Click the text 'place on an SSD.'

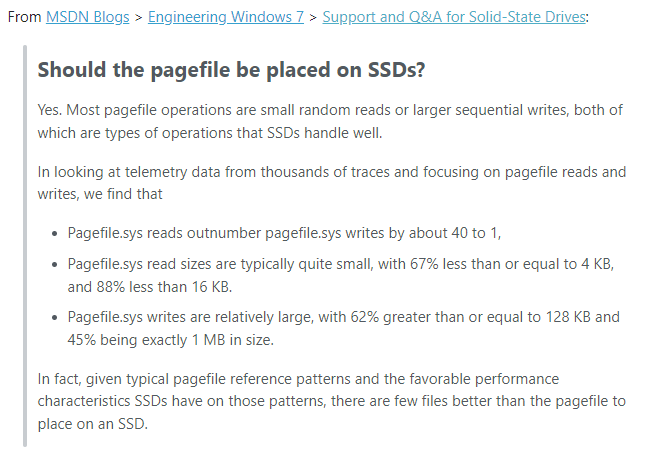pos(92,424)
